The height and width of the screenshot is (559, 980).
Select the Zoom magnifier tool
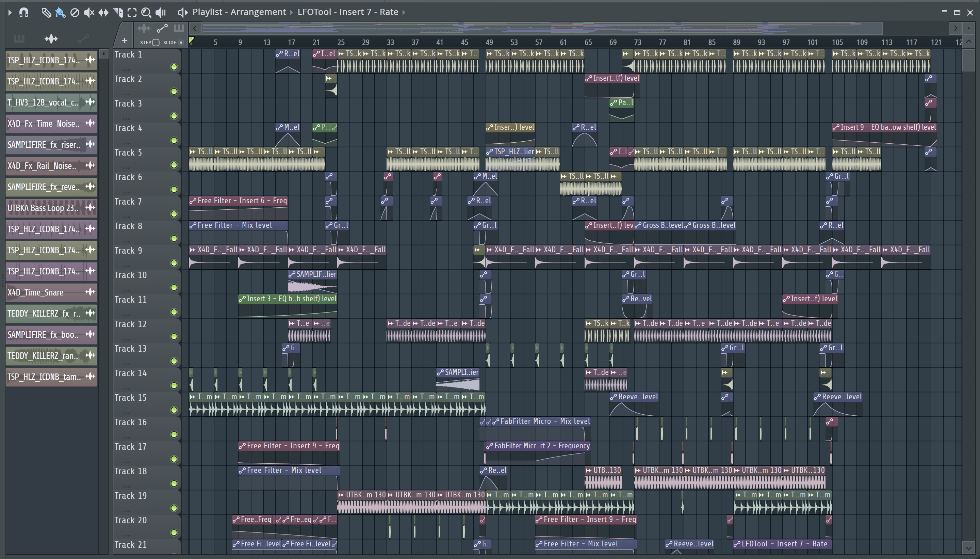[x=146, y=13]
